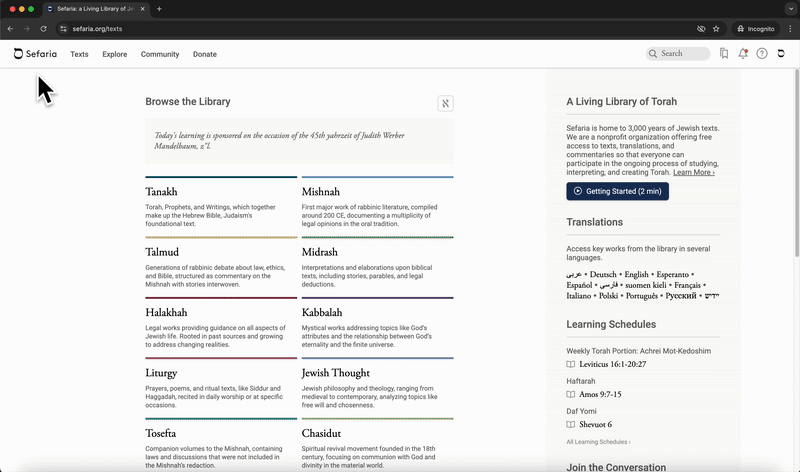Select Français translation
800x472 pixels.
(687, 285)
